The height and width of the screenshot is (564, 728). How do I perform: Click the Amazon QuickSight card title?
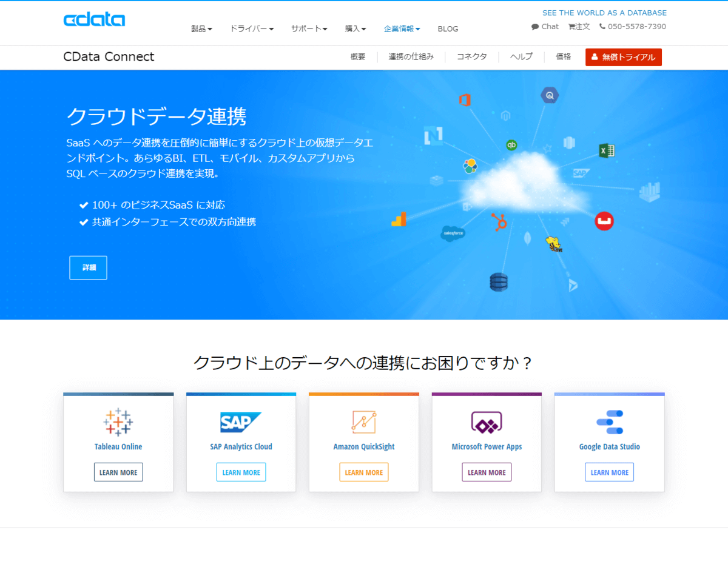coord(364,447)
